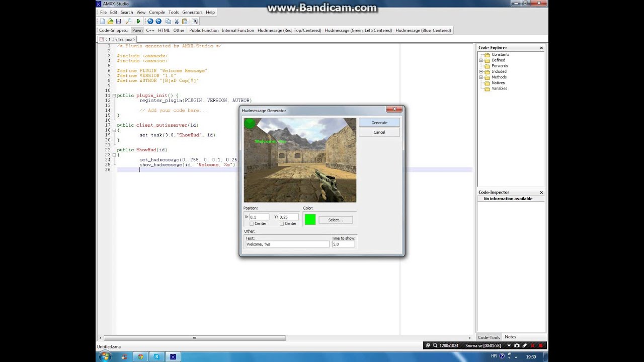The image size is (644, 362).
Task: Collapse the ShowHud fold at line 23
Action: click(x=114, y=155)
